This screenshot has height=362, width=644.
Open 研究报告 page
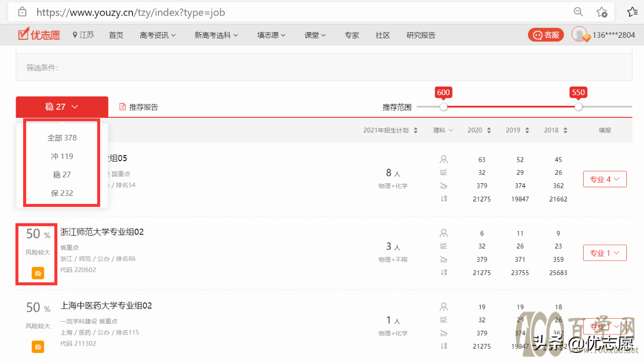[x=421, y=35]
